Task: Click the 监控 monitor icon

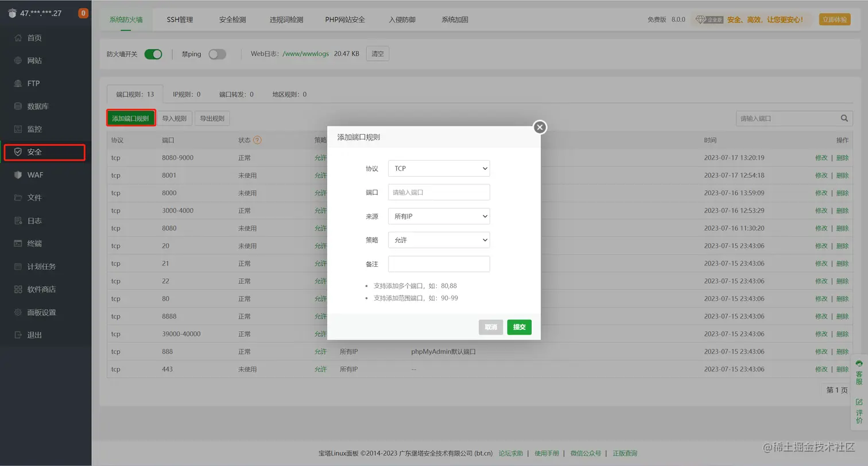Action: (18, 130)
